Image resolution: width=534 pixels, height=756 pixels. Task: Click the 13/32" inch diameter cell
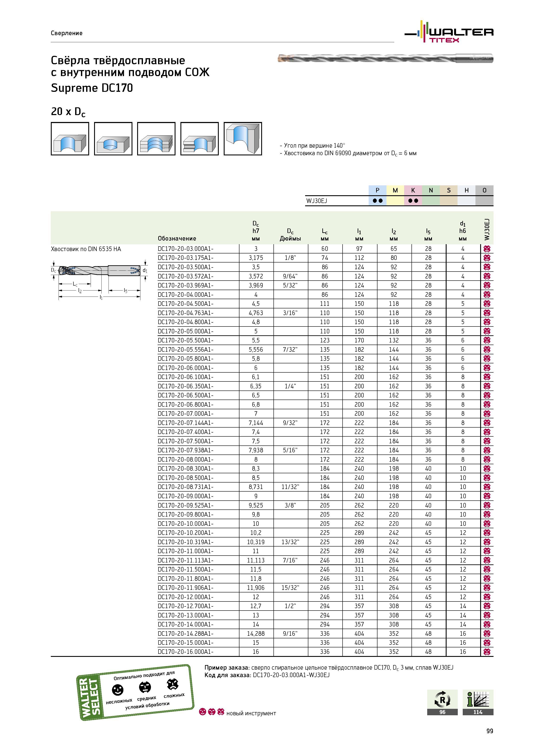point(290,542)
